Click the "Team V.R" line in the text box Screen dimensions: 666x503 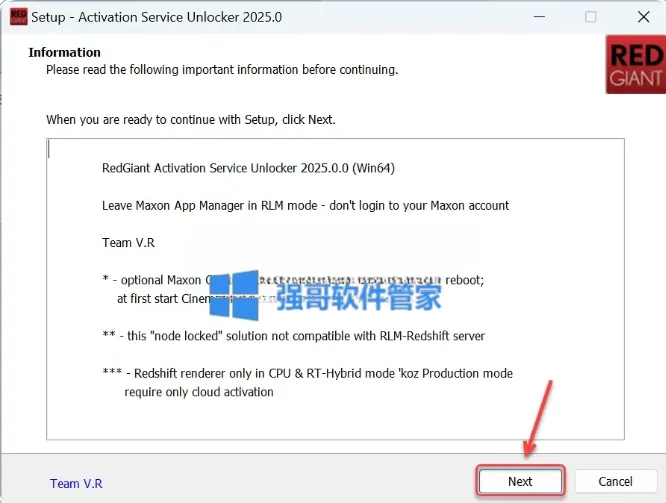click(128, 243)
